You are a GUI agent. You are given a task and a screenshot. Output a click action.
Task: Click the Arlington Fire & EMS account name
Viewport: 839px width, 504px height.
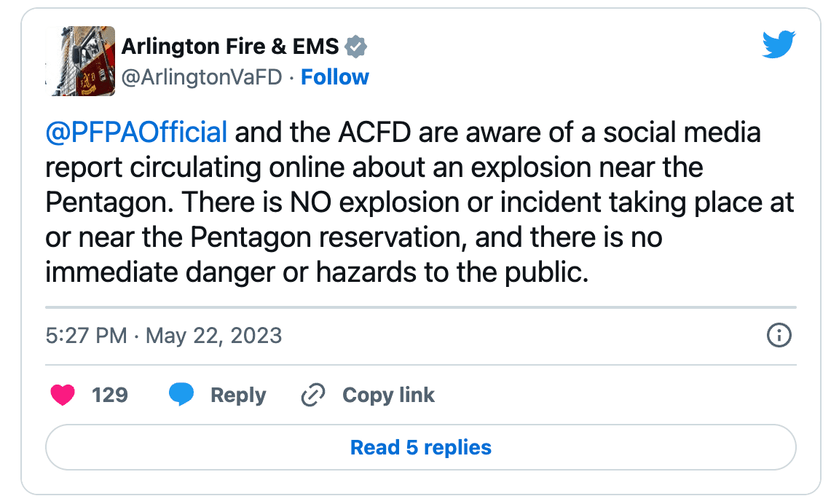tap(230, 46)
